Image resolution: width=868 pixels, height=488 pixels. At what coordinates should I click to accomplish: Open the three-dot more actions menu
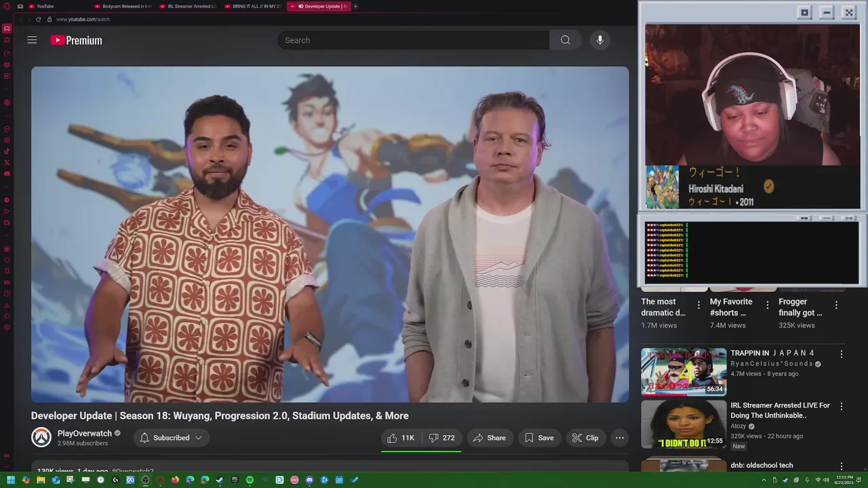(x=619, y=438)
